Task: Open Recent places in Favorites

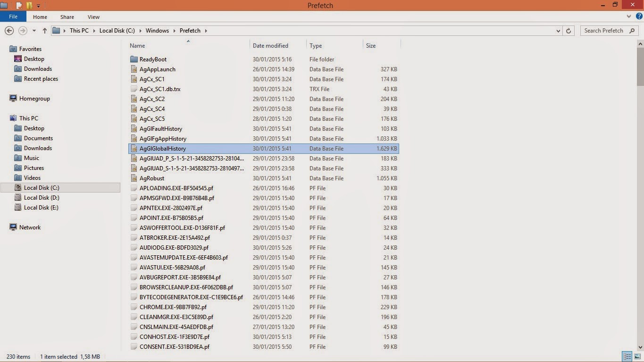Action: pyautogui.click(x=41, y=79)
